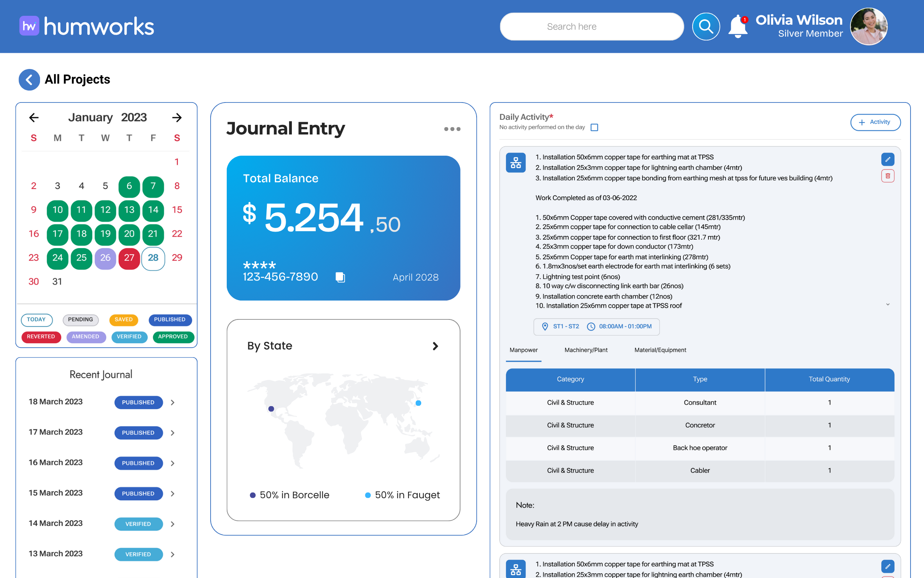Check 'No activity performed on the day'
924x578 pixels.
[x=594, y=127]
